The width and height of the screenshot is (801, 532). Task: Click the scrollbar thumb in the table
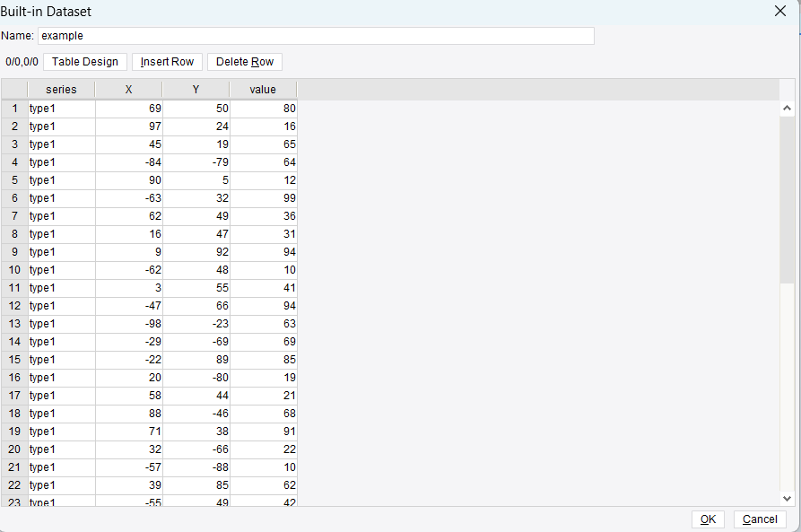pos(787,199)
